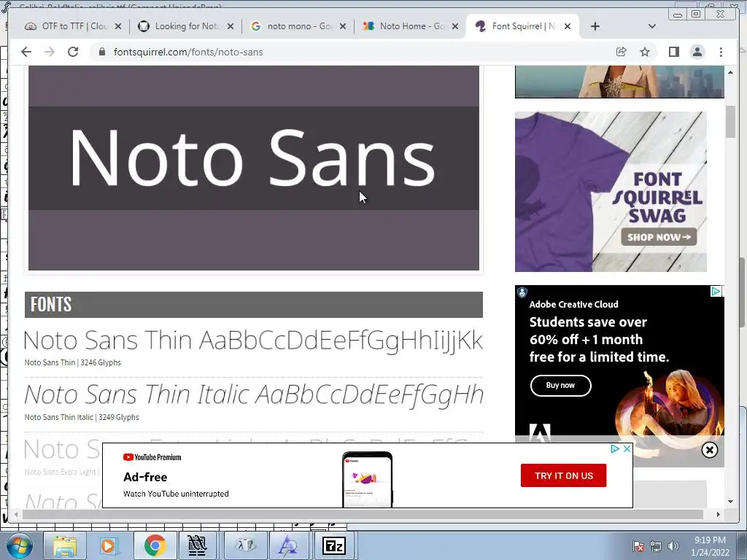Close the YouTube Premium banner ad
The image size is (747, 560).
[x=627, y=448]
